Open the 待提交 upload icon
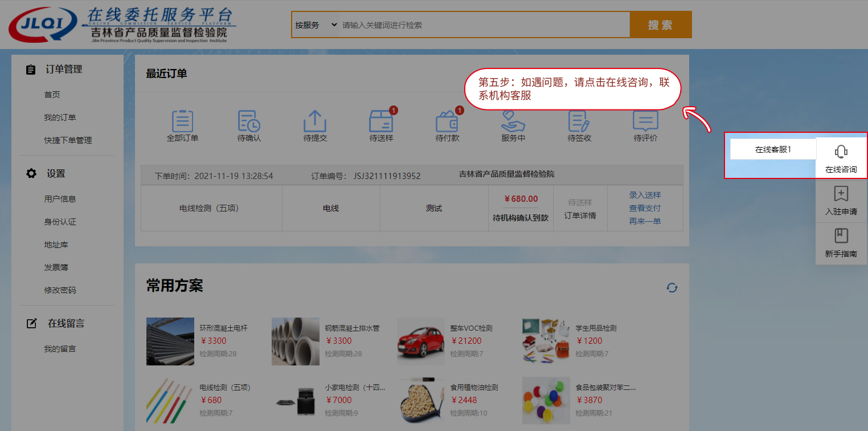 (315, 121)
